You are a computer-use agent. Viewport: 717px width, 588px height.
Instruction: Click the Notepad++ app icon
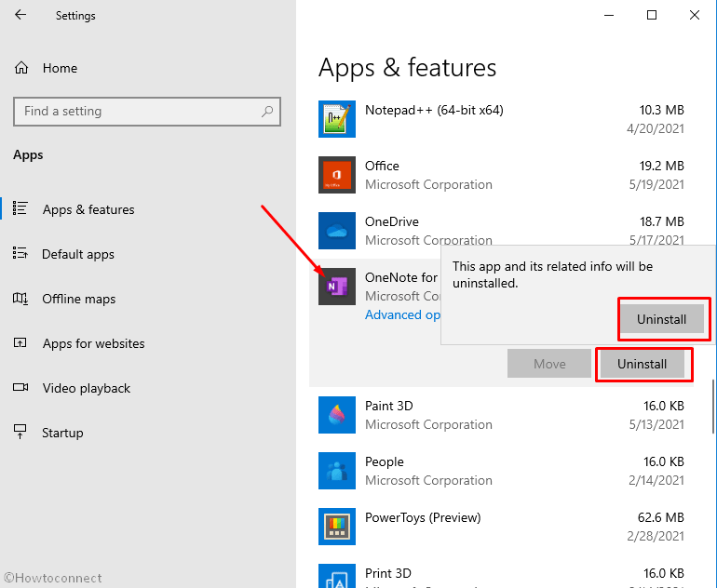point(337,119)
